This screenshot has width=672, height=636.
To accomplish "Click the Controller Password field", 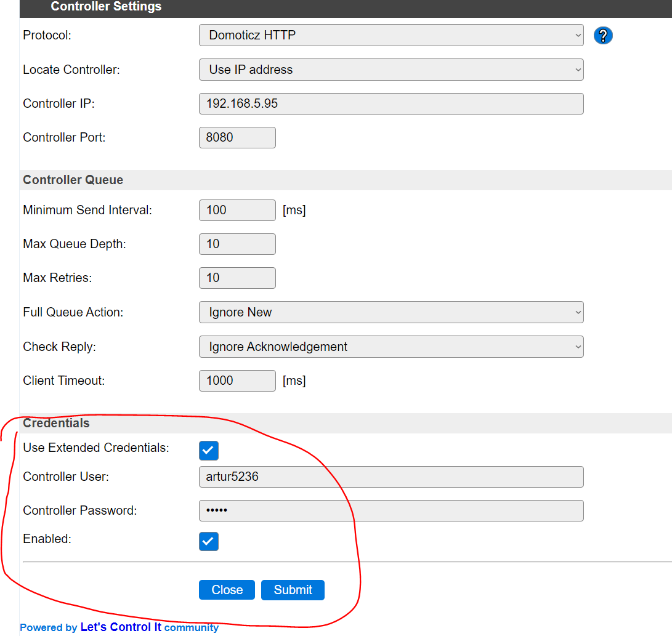I will coord(391,510).
